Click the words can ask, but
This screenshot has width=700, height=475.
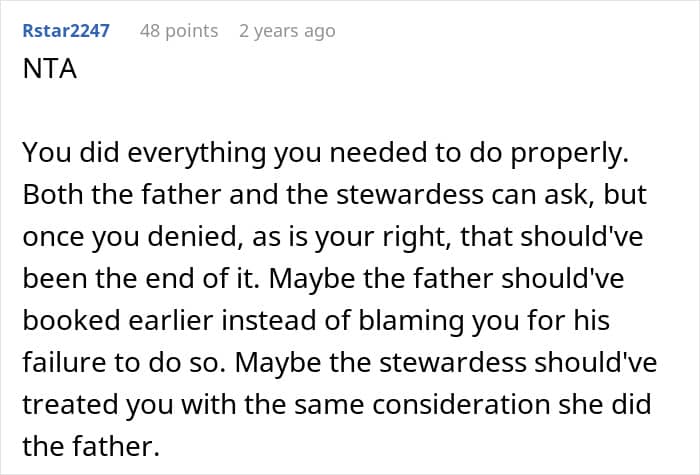pyautogui.click(x=569, y=195)
